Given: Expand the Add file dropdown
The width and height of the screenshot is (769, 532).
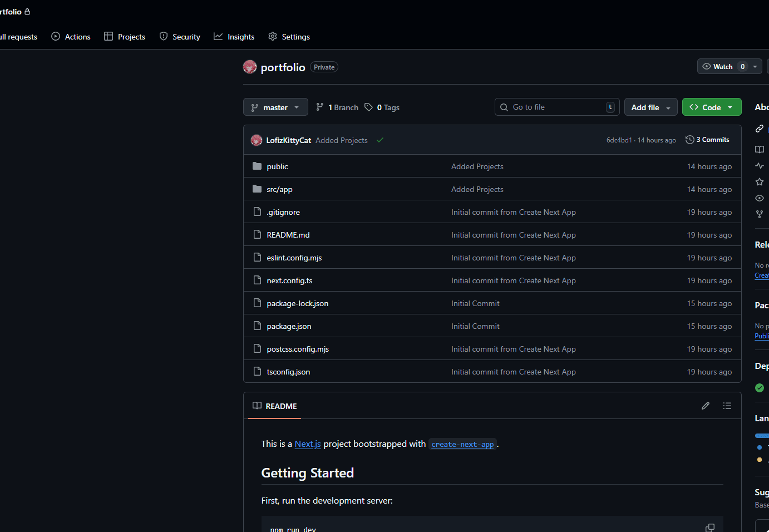Looking at the screenshot, I should point(650,107).
